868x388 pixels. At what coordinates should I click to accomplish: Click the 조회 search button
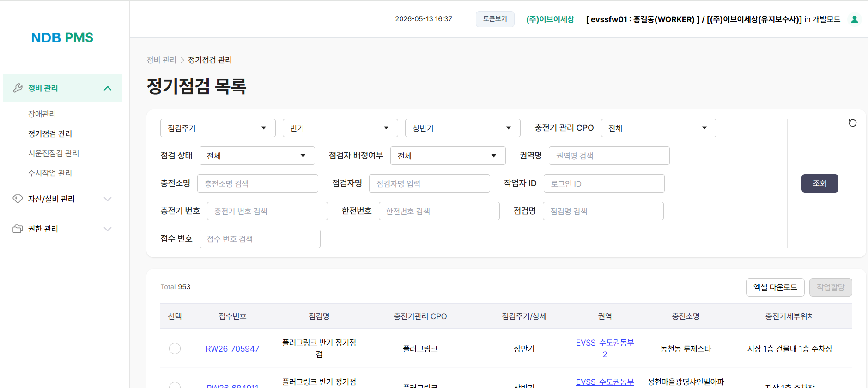point(819,183)
